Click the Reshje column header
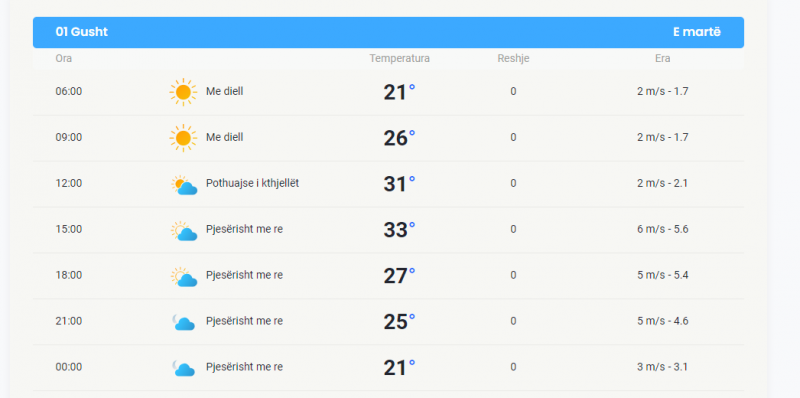 tap(513, 58)
